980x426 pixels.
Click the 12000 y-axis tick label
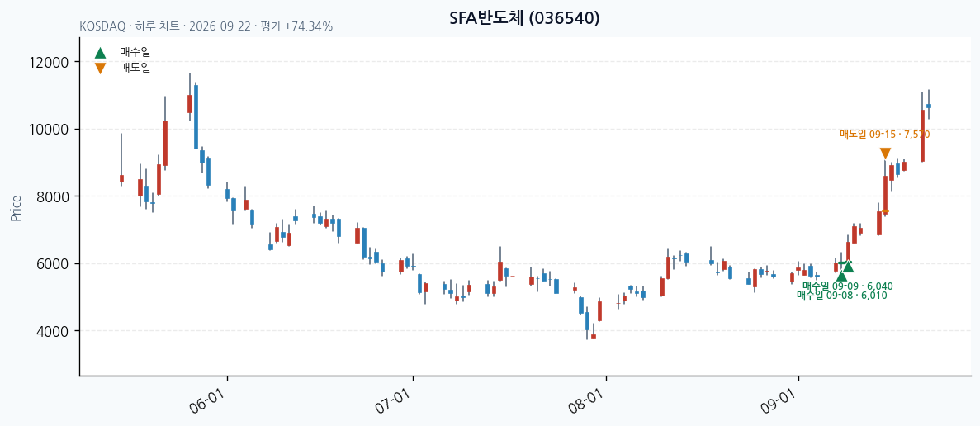50,63
